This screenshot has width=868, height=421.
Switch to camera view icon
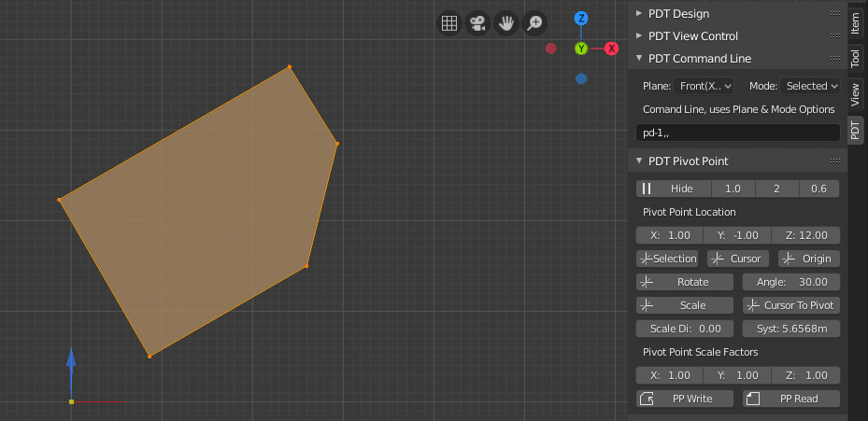(x=477, y=23)
